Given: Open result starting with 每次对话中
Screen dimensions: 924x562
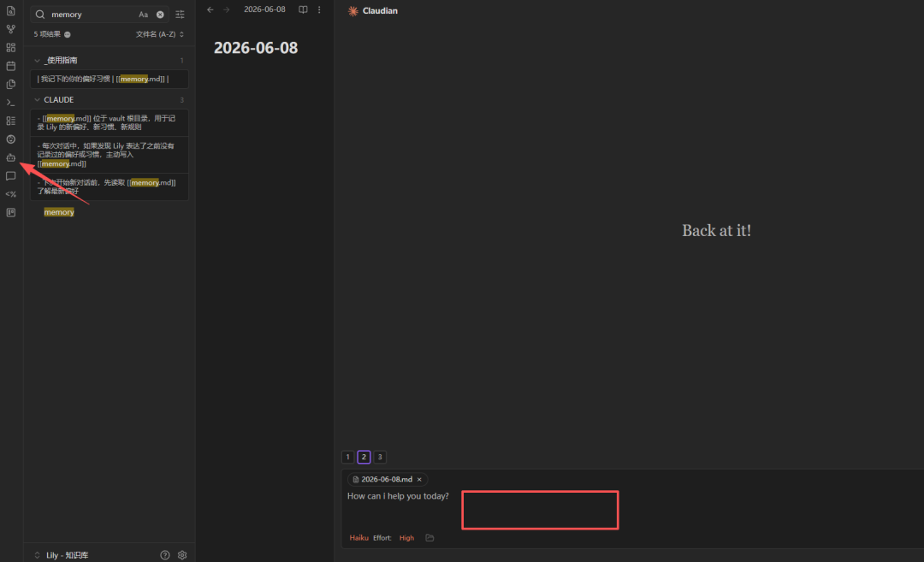Looking at the screenshot, I should (x=110, y=154).
